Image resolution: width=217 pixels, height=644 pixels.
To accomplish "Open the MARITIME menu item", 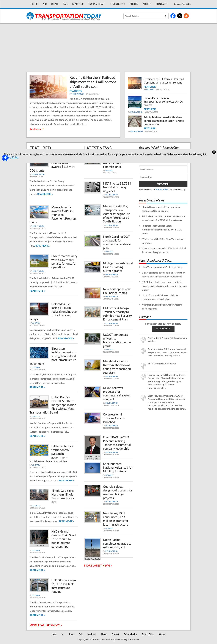I will [78, 4].
